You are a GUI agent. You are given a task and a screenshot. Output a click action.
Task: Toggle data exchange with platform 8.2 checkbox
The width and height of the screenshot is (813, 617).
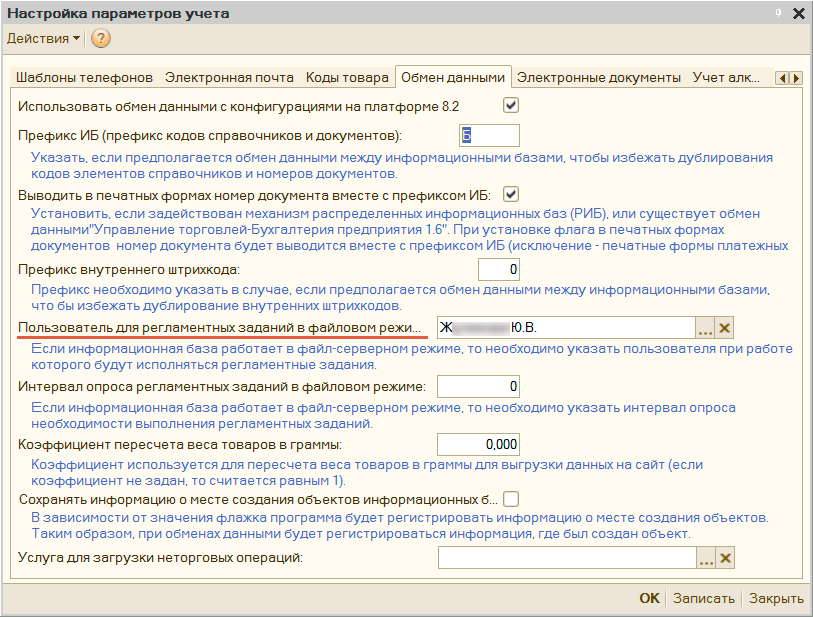[x=510, y=105]
